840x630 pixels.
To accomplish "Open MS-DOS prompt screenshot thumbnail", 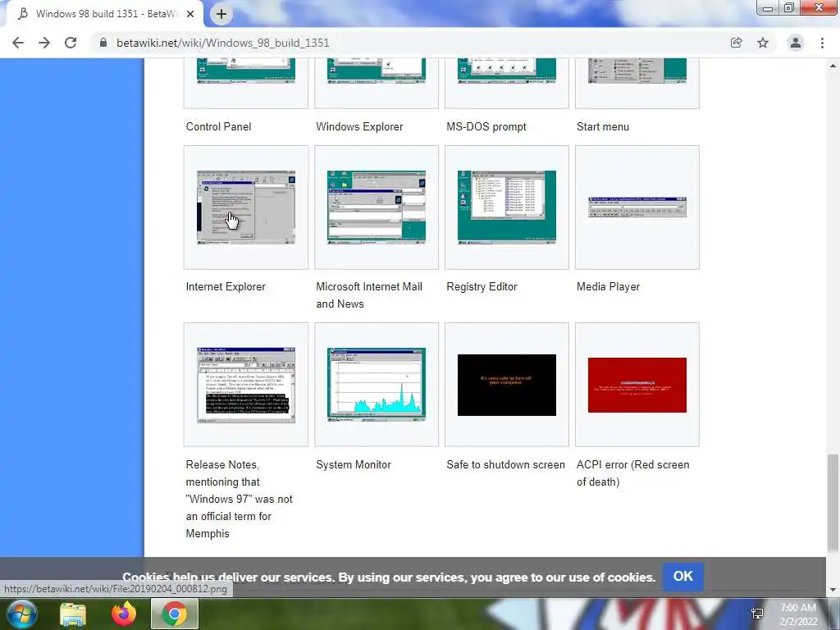I will tap(507, 71).
